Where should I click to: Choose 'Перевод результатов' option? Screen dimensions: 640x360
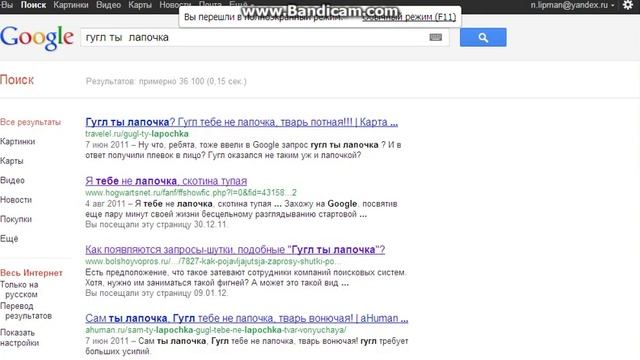pyautogui.click(x=26, y=311)
